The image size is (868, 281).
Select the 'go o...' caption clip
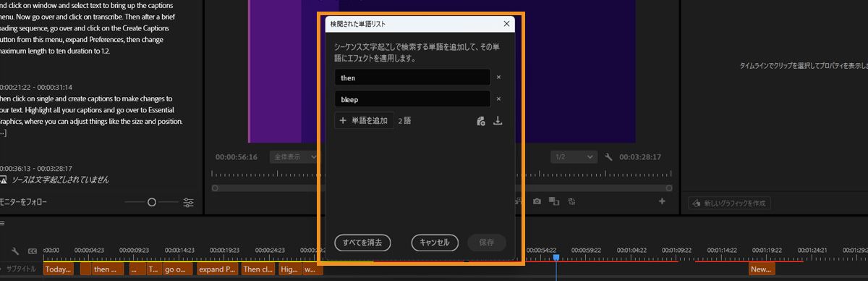[178, 269]
